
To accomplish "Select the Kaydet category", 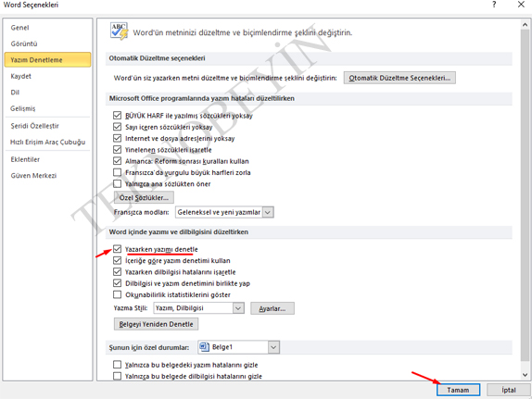I will point(47,76).
